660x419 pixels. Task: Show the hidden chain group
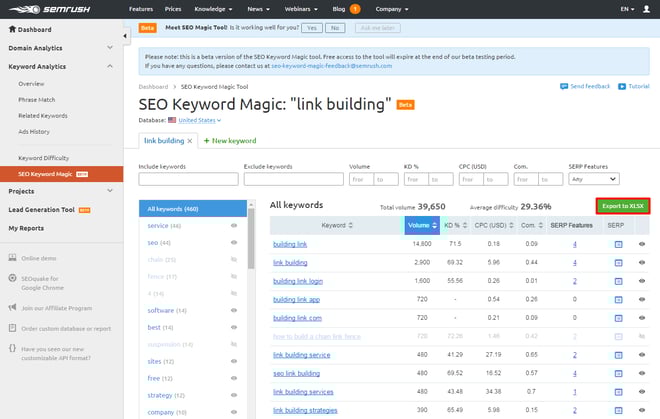234,259
